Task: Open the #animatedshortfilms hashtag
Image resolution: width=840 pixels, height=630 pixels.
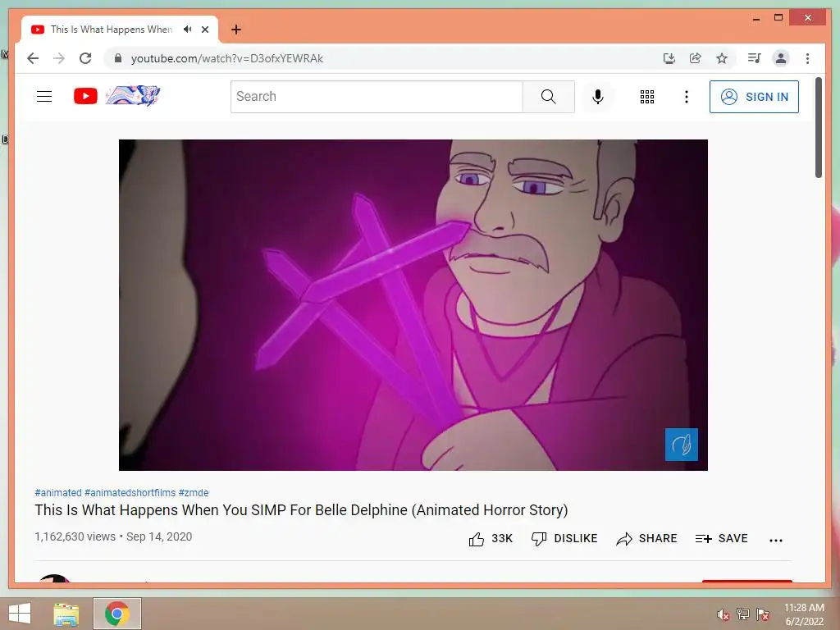Action: 130,492
